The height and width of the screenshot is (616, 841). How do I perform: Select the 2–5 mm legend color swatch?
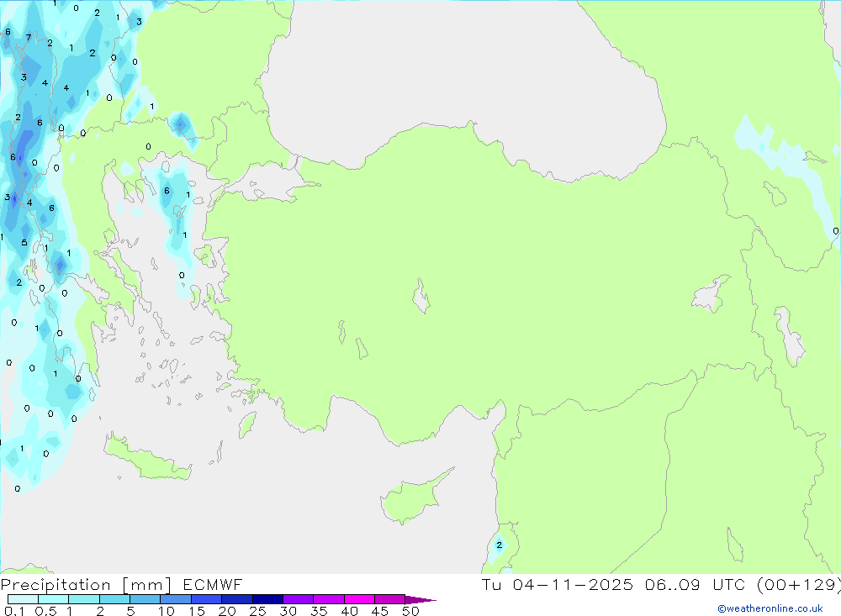tap(114, 599)
